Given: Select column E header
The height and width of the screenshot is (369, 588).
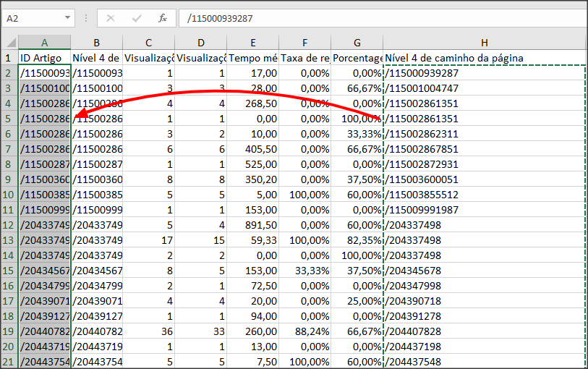Looking at the screenshot, I should [252, 43].
